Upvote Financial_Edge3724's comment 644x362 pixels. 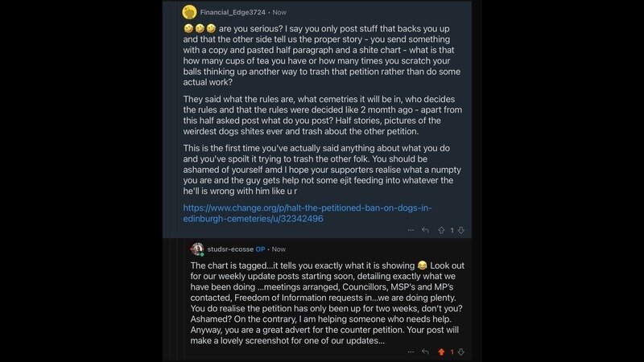[x=441, y=229]
